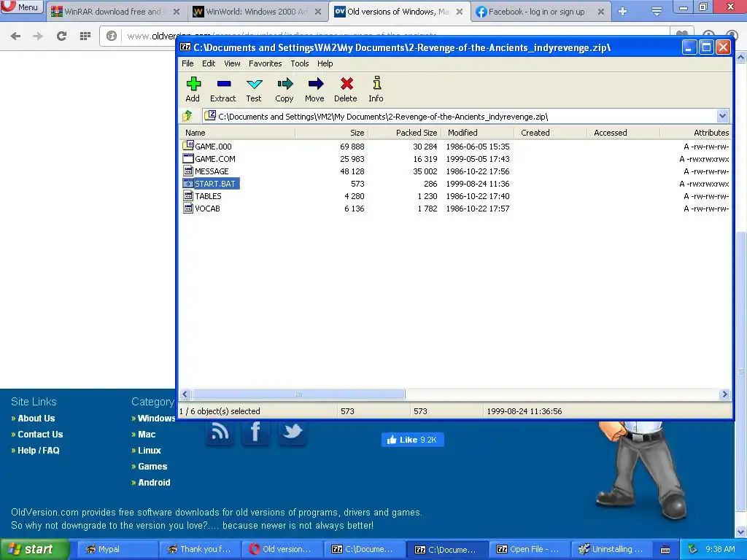Select the VOCAB file icon
Screen dimensions: 747x560
coord(188,208)
